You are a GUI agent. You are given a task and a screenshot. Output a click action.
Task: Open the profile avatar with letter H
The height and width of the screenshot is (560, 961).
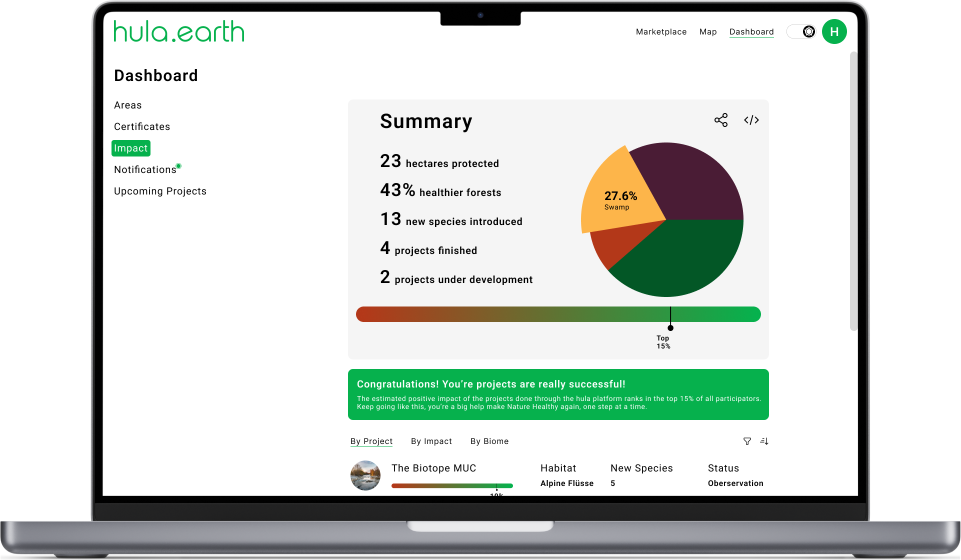(834, 31)
